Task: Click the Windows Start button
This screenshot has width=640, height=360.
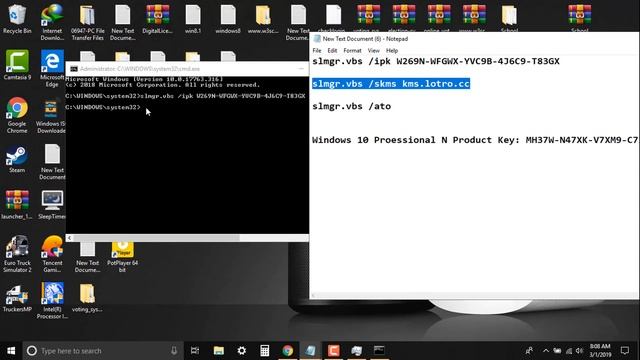Action: [11, 350]
